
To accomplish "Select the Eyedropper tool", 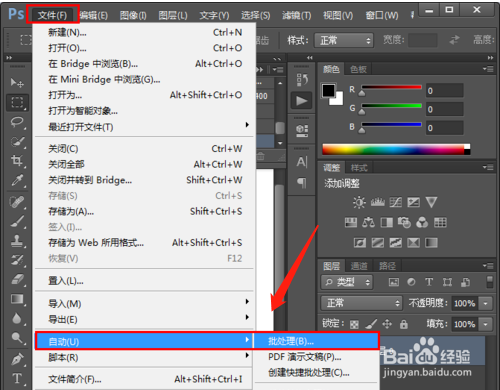I will 17,180.
